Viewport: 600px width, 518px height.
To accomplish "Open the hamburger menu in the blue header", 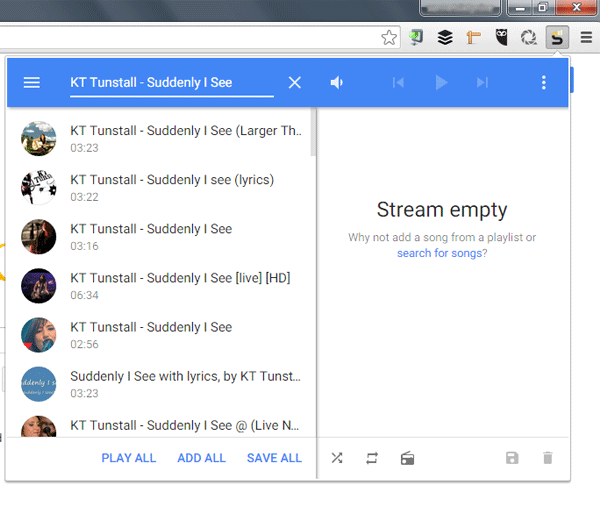I will pos(31,82).
